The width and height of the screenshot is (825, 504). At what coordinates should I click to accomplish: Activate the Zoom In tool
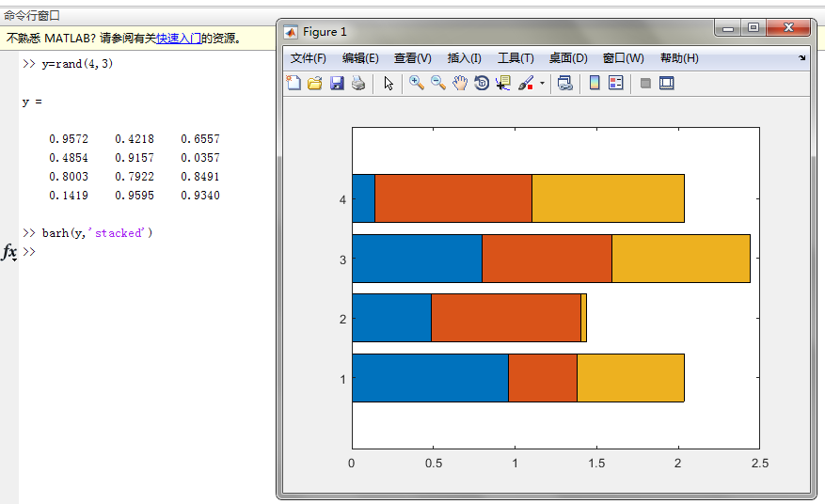point(416,83)
